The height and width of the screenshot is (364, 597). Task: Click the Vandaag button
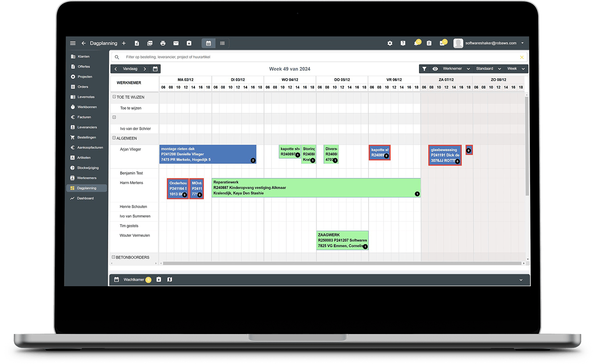[x=130, y=69]
